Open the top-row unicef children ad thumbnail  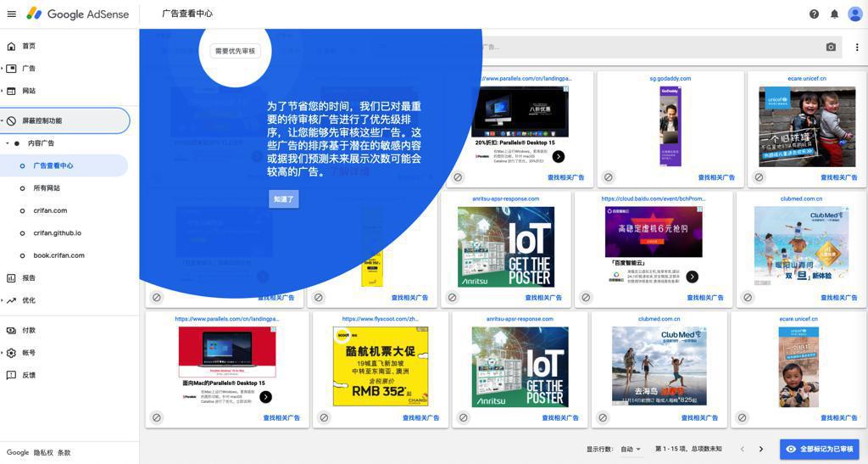click(x=807, y=126)
